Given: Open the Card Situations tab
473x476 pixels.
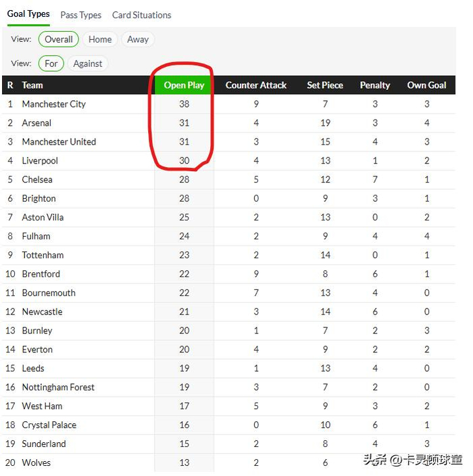Looking at the screenshot, I should (141, 15).
